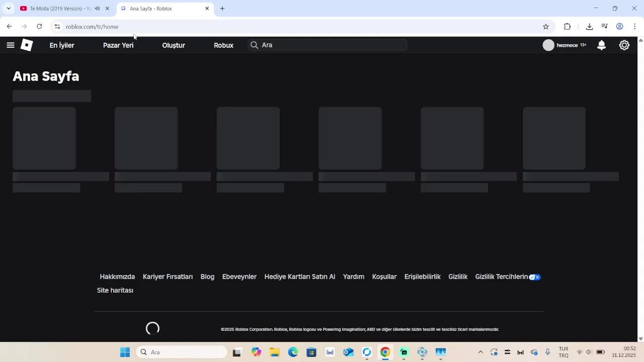Switch the TUR TRQ keyboard layout
Viewport: 644px width, 362px height.
coord(563,352)
